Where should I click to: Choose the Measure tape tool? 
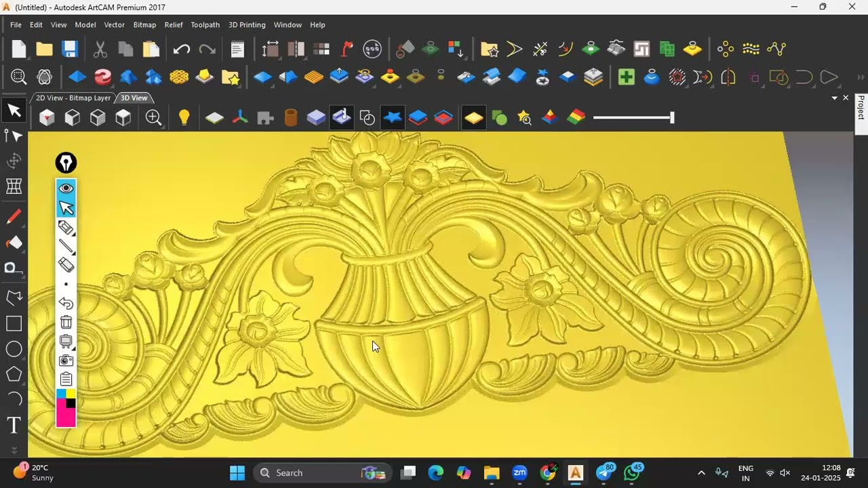(14, 268)
